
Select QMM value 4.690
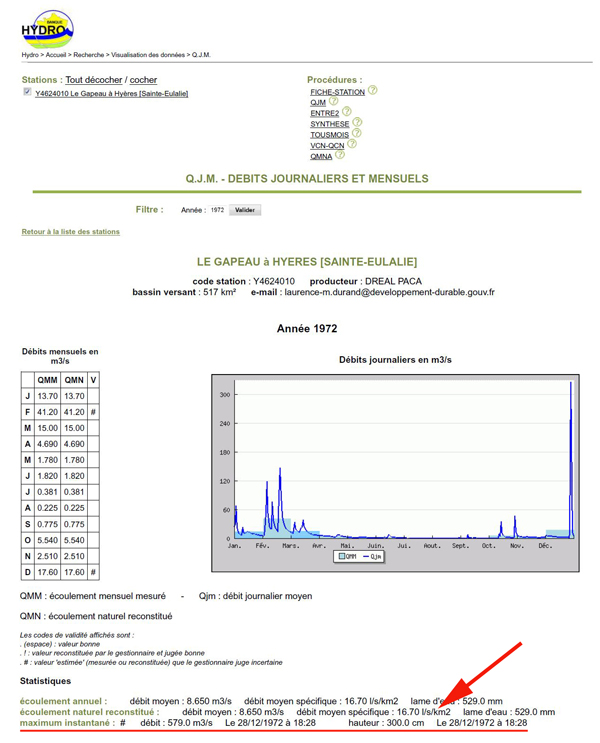(x=47, y=444)
